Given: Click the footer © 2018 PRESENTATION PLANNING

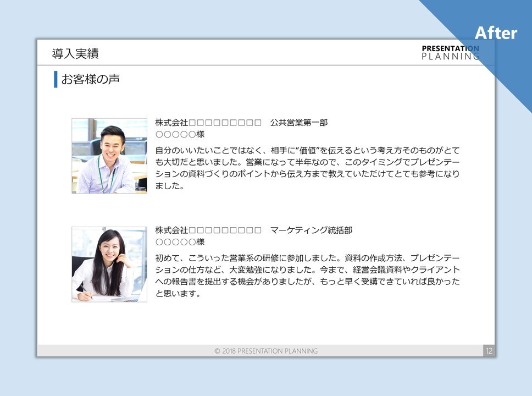Looking at the screenshot, I should click(x=266, y=351).
